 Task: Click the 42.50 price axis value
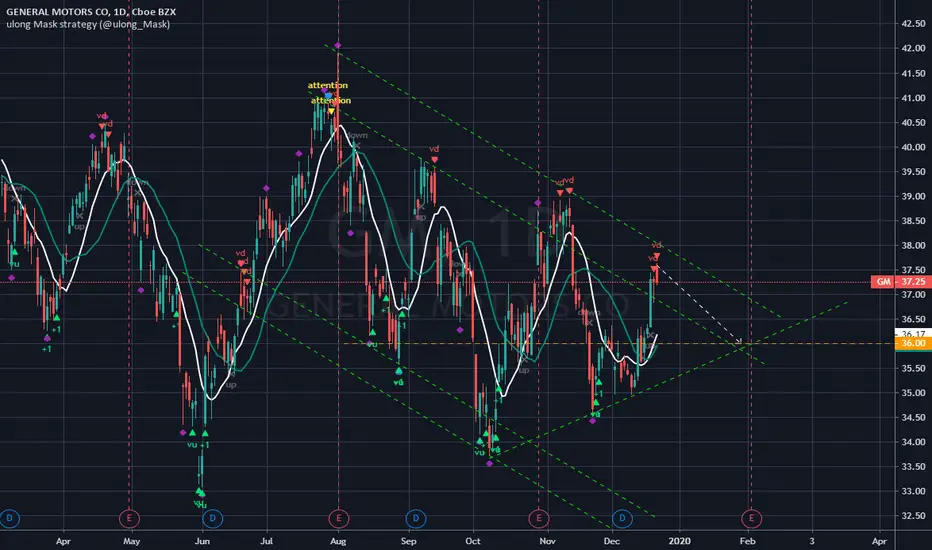(914, 24)
